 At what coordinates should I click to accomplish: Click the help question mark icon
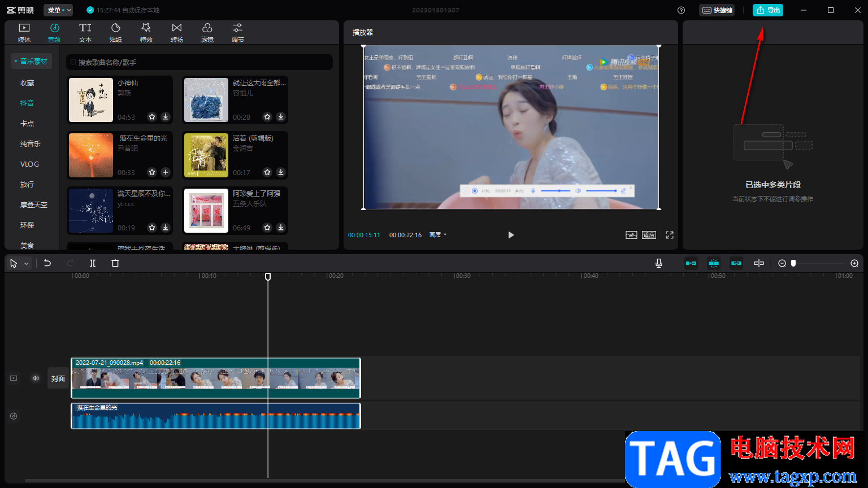[681, 10]
